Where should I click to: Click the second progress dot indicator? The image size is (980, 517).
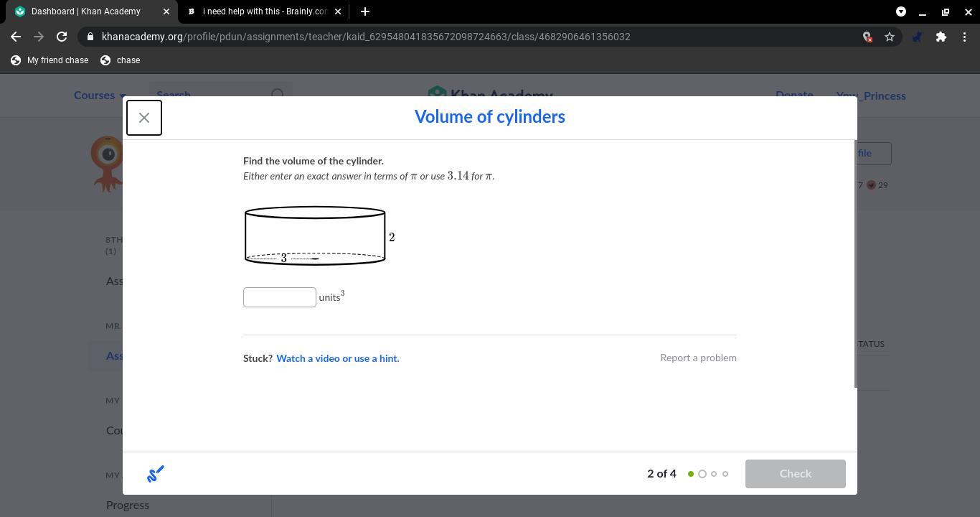[702, 474]
